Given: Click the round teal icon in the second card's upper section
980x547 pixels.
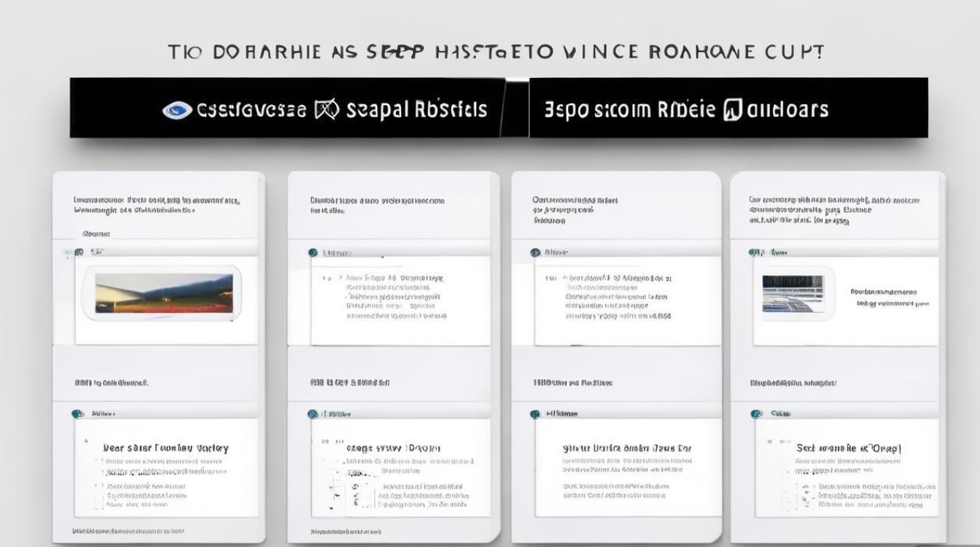Looking at the screenshot, I should point(313,253).
